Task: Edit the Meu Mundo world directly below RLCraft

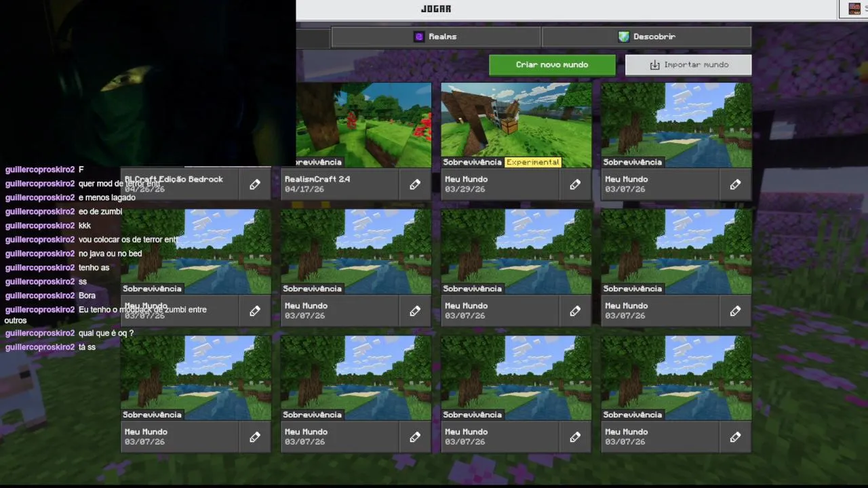Action: (x=255, y=311)
